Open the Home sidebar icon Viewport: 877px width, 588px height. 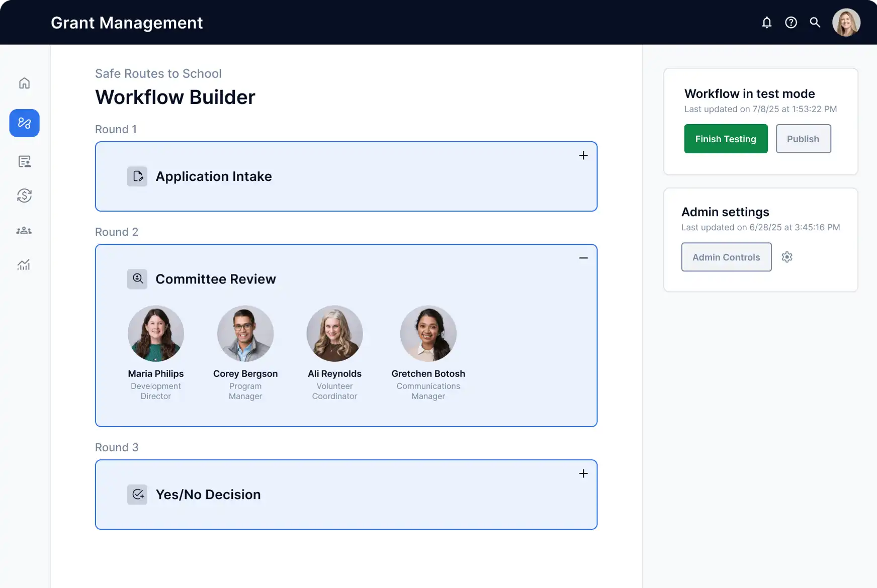(24, 83)
